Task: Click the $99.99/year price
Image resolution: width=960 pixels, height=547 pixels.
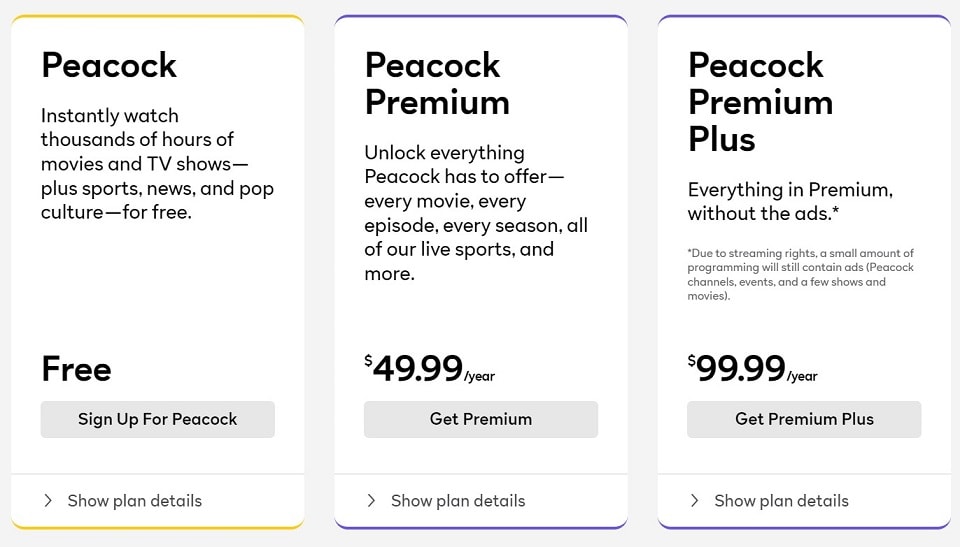Action: [753, 369]
